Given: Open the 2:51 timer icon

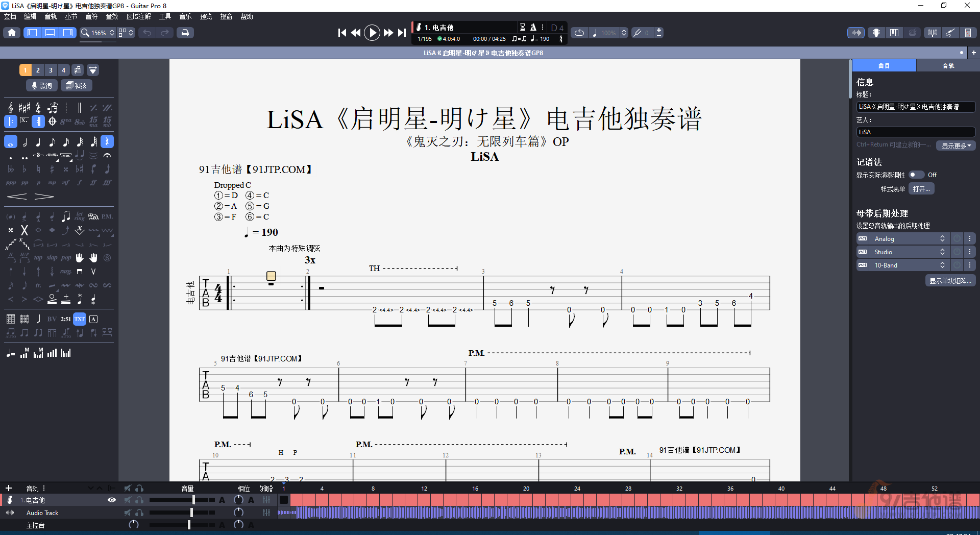Looking at the screenshot, I should (66, 319).
